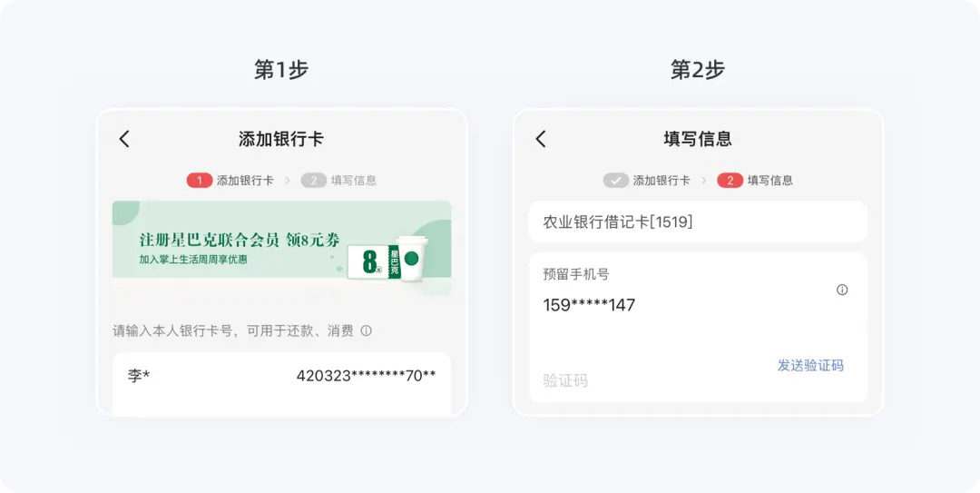Tap 发送验证码 link

[810, 365]
